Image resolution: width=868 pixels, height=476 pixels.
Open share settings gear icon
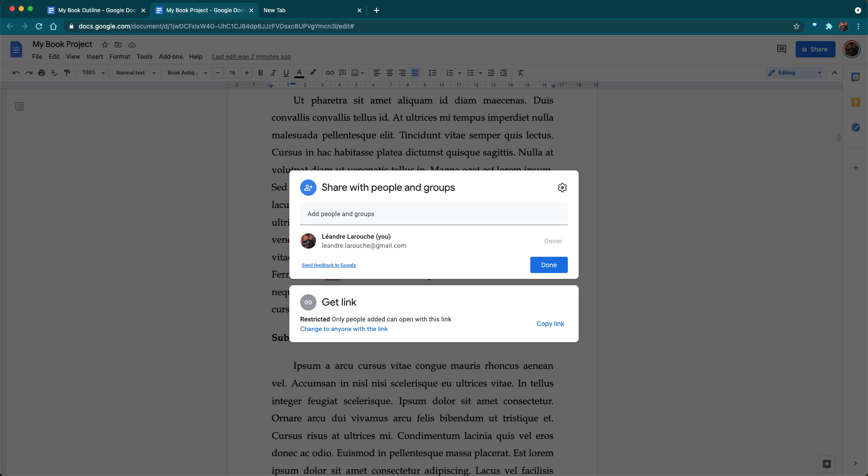[562, 188]
